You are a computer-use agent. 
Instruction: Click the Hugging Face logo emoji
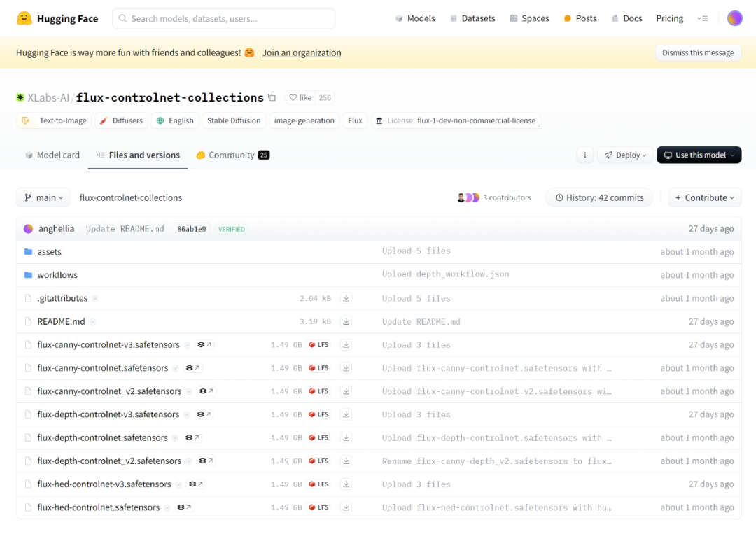tap(24, 18)
